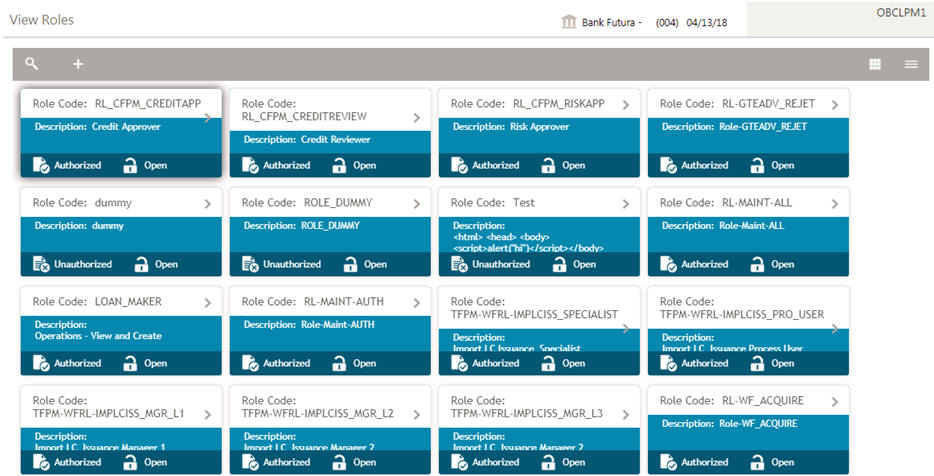934x476 pixels.
Task: Click Authorized icon on RL_CFPM_RISKAPP card
Action: click(x=459, y=165)
